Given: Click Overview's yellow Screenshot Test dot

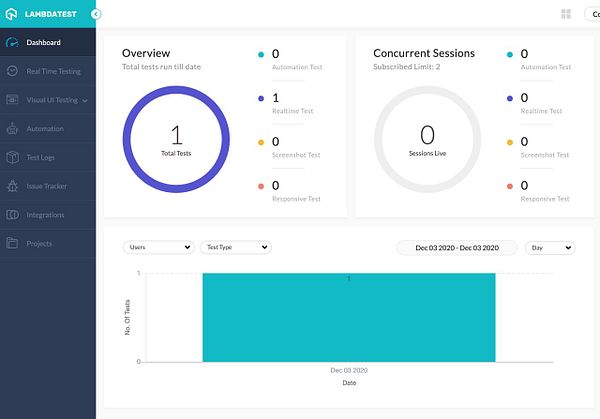Looking at the screenshot, I should pyautogui.click(x=261, y=142).
